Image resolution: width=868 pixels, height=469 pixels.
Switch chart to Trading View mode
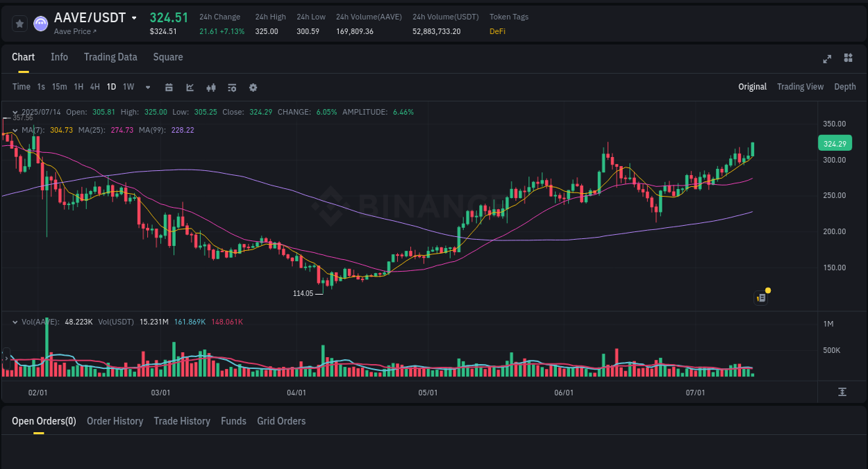[x=800, y=87]
